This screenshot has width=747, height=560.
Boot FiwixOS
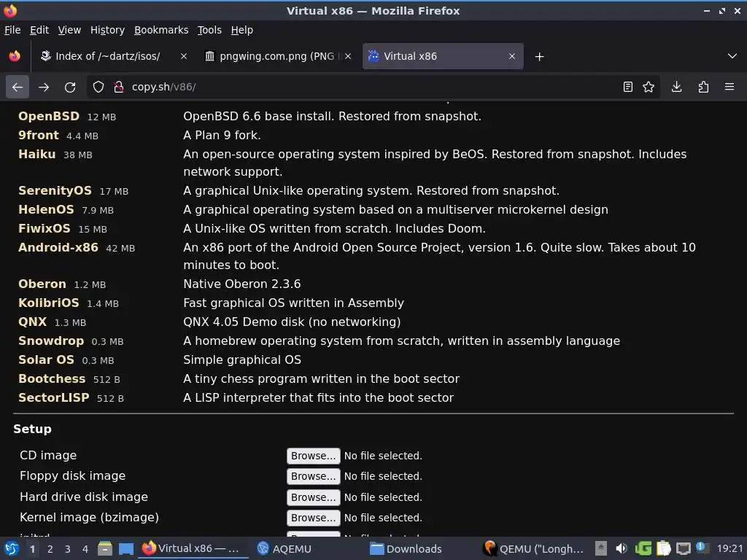[x=44, y=228]
